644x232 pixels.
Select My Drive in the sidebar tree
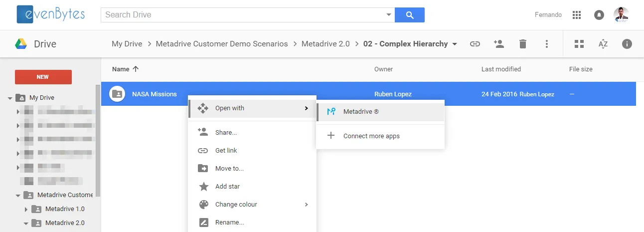pyautogui.click(x=42, y=98)
